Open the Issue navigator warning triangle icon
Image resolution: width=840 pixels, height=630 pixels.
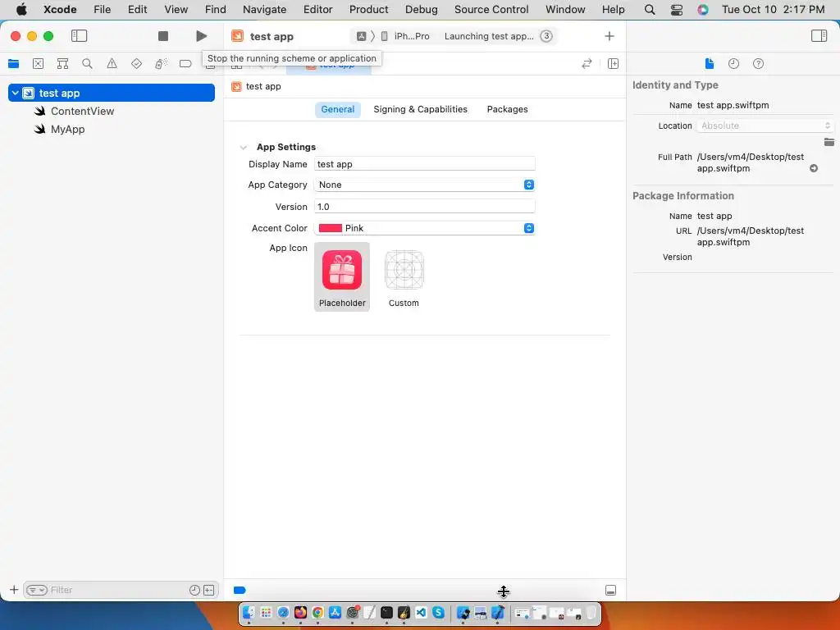click(112, 64)
